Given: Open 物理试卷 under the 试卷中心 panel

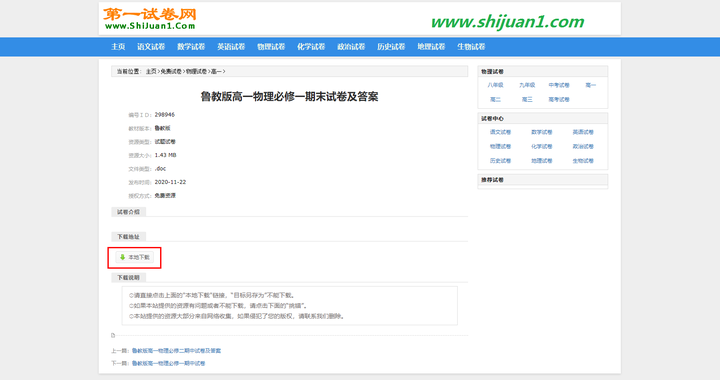Looking at the screenshot, I should tap(500, 146).
